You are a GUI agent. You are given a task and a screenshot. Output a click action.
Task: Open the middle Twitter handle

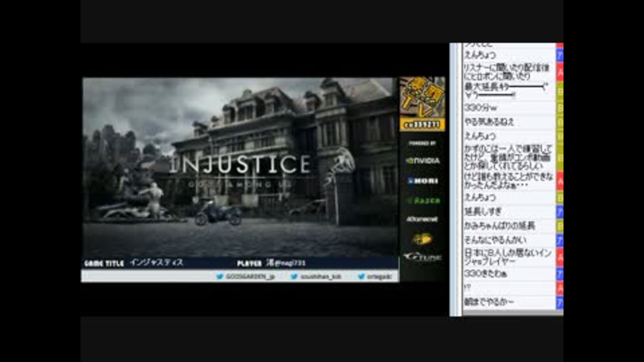pyautogui.click(x=321, y=277)
